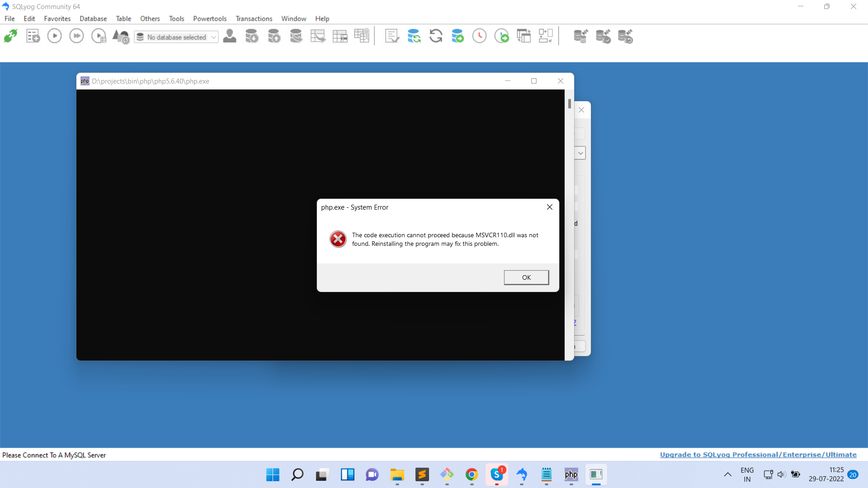Open Skype from taskbar

coord(497,474)
